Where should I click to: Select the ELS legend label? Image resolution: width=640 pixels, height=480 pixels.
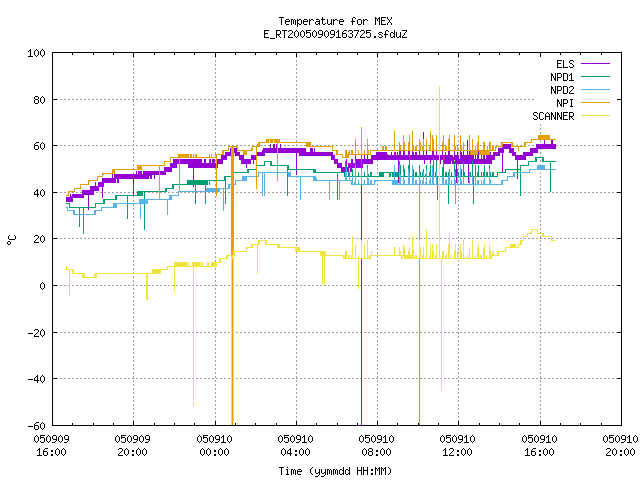[565, 64]
